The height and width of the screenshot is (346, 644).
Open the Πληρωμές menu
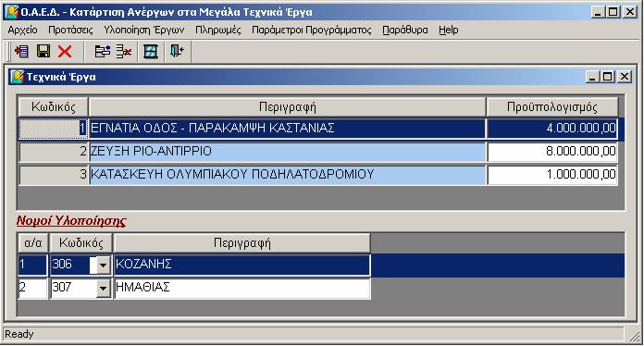(x=218, y=30)
